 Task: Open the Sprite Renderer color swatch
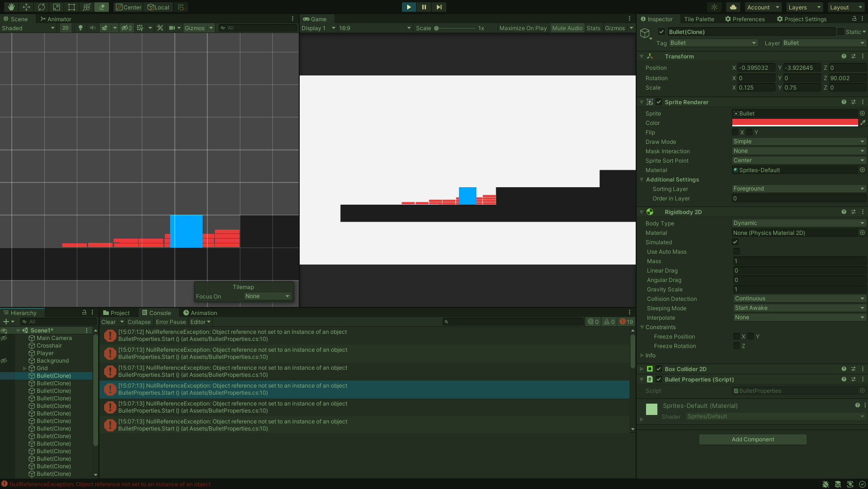[x=794, y=122]
